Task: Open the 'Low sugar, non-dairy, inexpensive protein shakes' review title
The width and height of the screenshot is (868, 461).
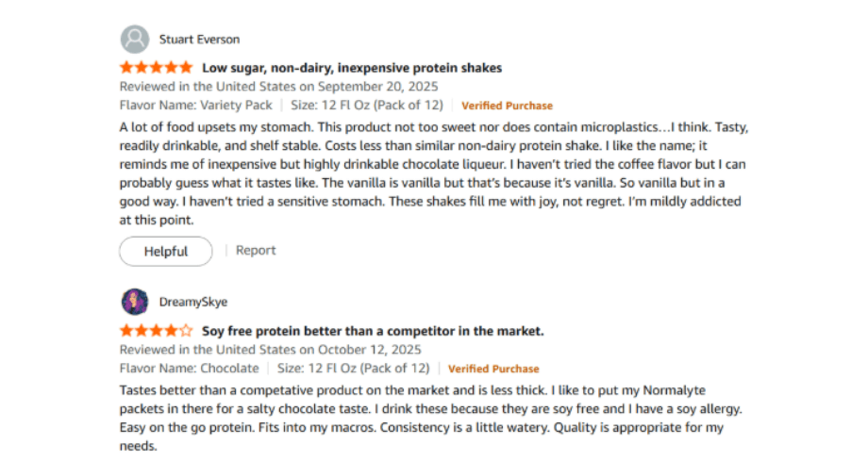Action: click(x=352, y=68)
